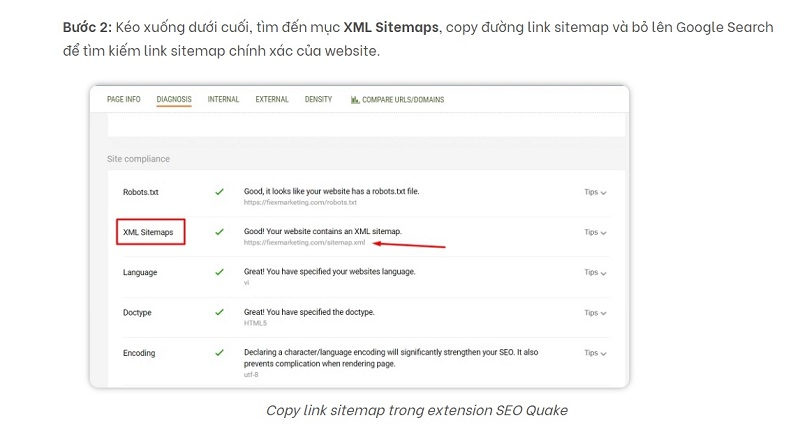800x434 pixels.
Task: Click the 'Doctype' row label
Action: (137, 313)
